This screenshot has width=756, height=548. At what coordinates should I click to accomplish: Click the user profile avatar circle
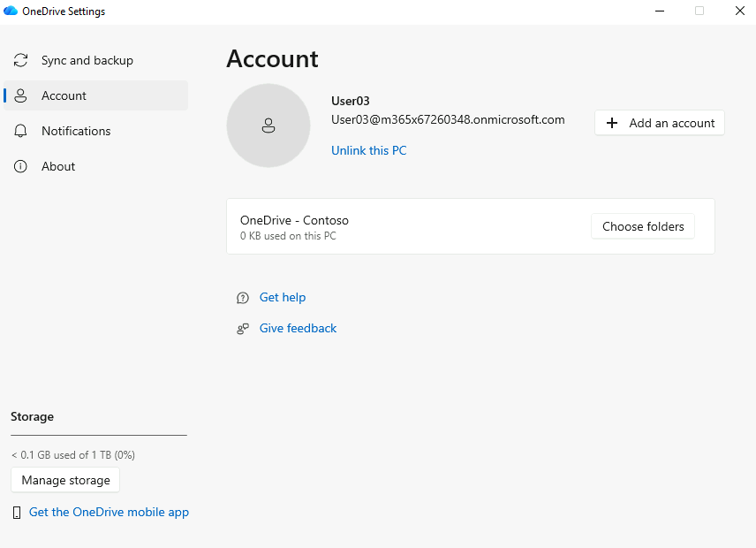tap(268, 126)
